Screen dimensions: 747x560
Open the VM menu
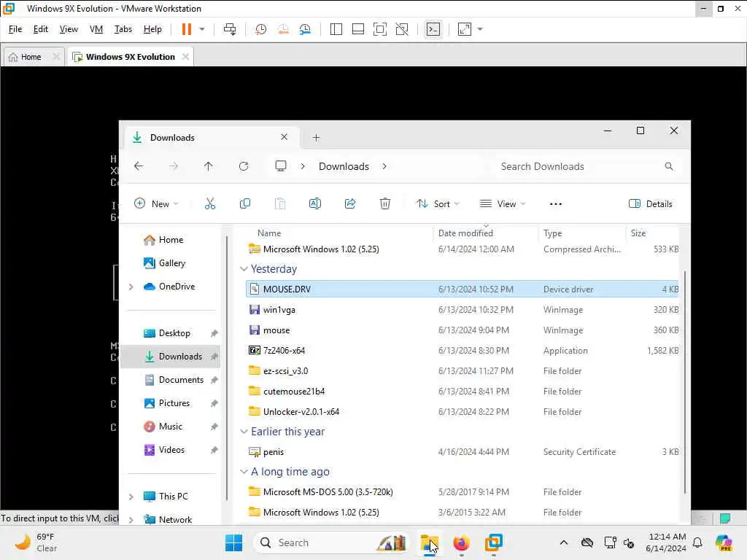click(96, 29)
